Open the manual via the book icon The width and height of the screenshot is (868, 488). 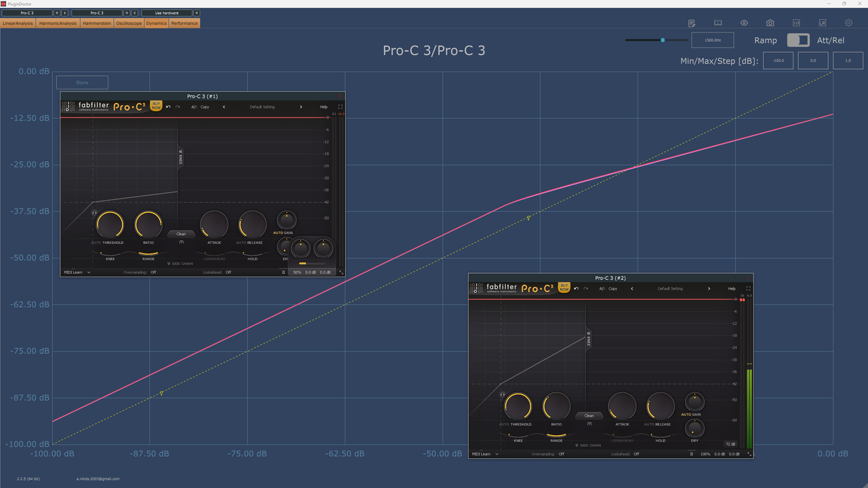coord(717,23)
